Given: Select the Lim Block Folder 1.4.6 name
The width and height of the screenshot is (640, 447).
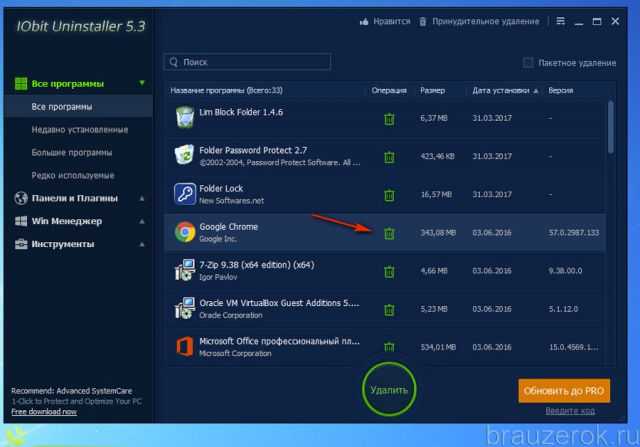Looking at the screenshot, I should pyautogui.click(x=241, y=112).
